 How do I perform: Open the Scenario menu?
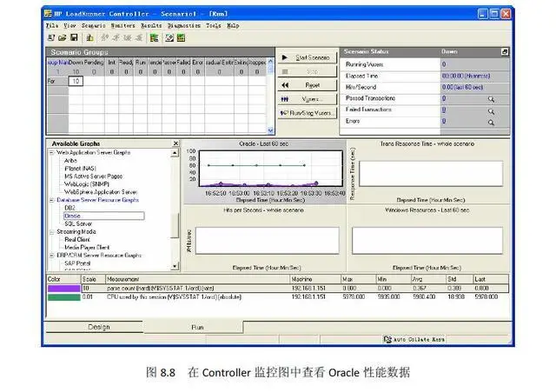click(x=93, y=25)
